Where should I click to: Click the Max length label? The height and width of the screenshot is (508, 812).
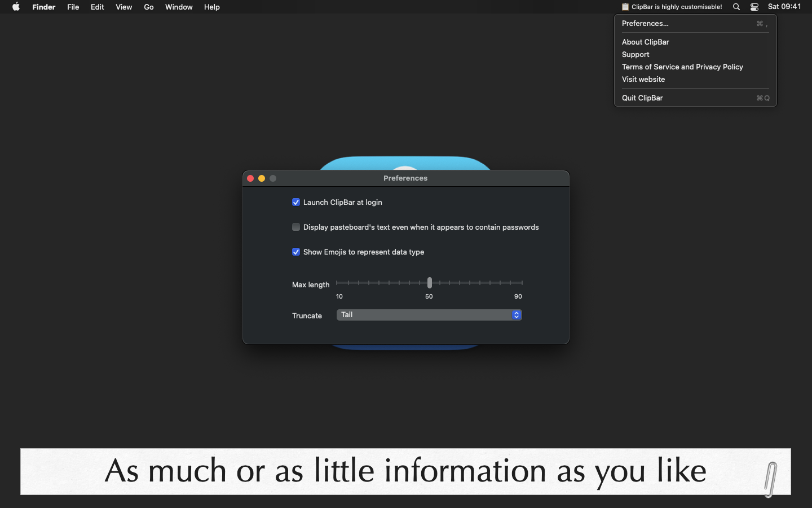(311, 284)
